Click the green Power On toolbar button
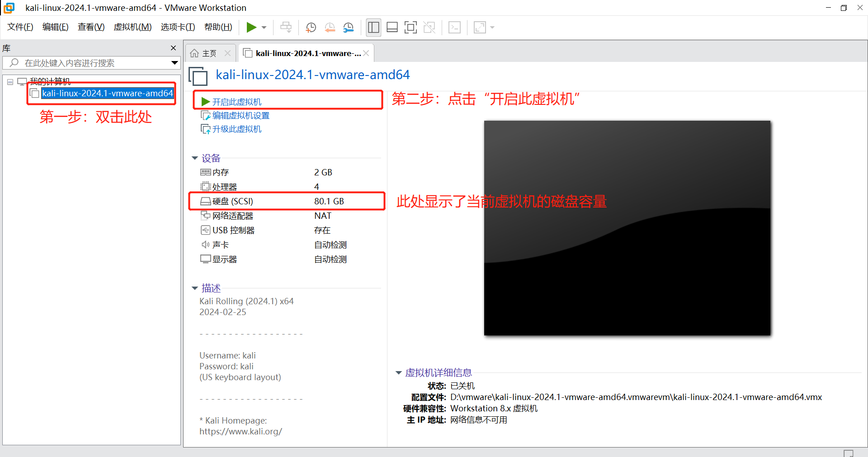 pyautogui.click(x=251, y=28)
